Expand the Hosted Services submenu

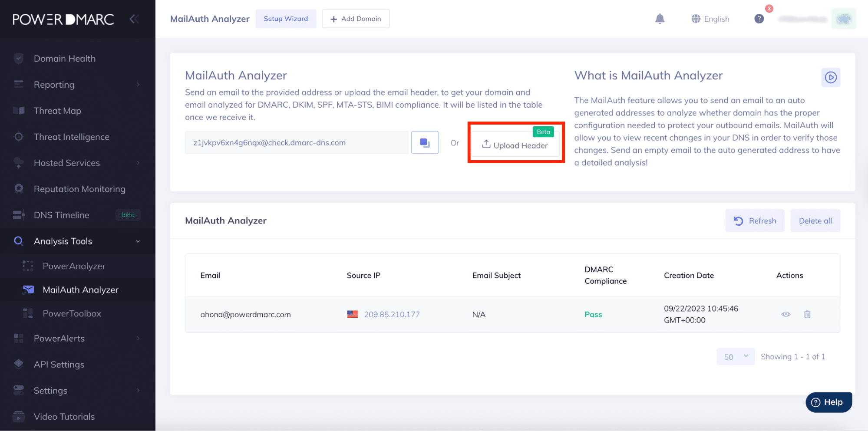point(138,163)
